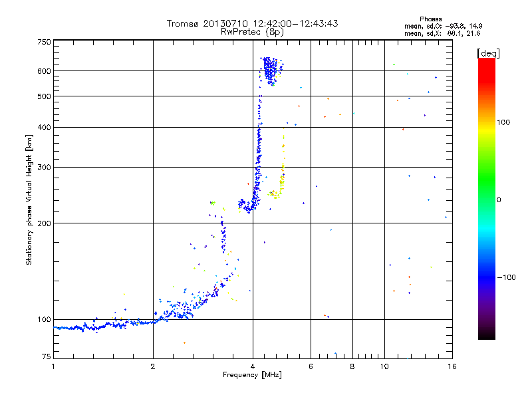Click the 'Phases' header text
The height and width of the screenshot is (399, 532).
coord(430,19)
